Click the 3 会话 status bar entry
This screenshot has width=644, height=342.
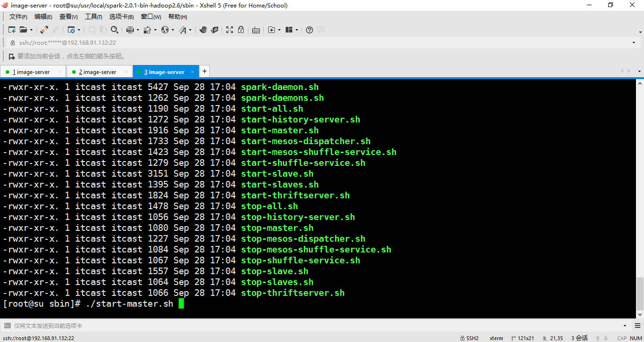579,338
